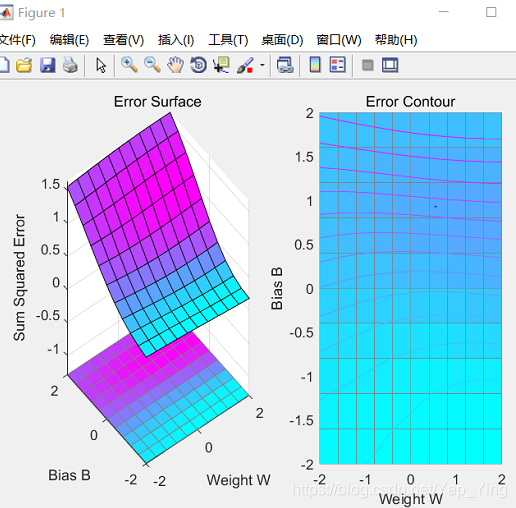
Task: Click the MATLAB logo in the title bar
Action: 6,13
